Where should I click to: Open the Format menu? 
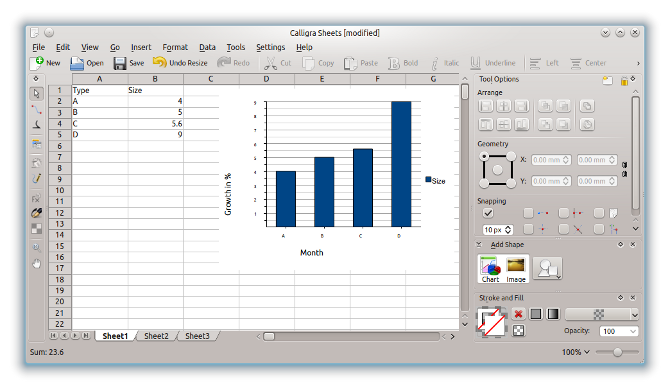click(175, 47)
